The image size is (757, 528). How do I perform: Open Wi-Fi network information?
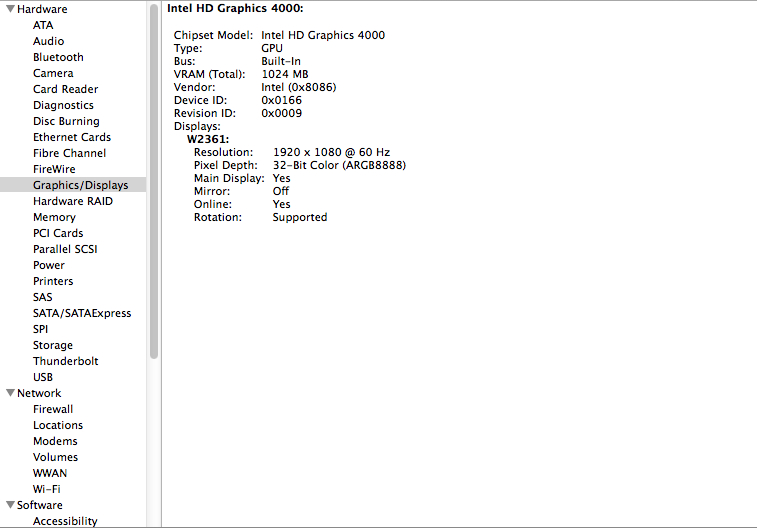tap(47, 489)
